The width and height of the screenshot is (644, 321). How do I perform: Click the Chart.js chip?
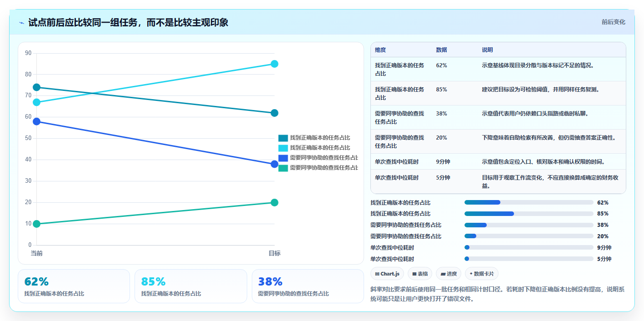(x=387, y=274)
